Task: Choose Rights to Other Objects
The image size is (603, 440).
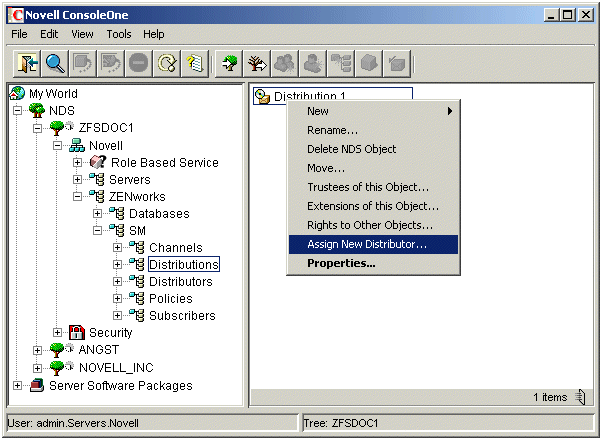Action: click(373, 225)
